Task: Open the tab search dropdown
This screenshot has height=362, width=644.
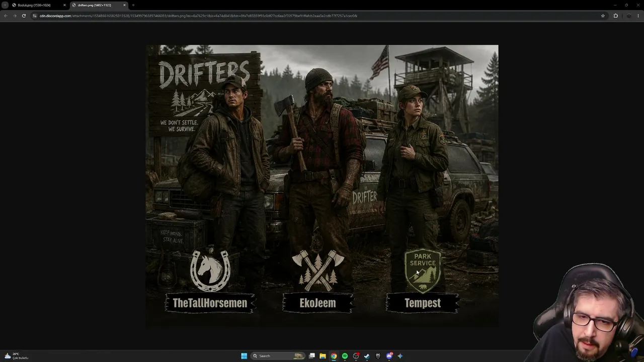Action: (x=5, y=5)
